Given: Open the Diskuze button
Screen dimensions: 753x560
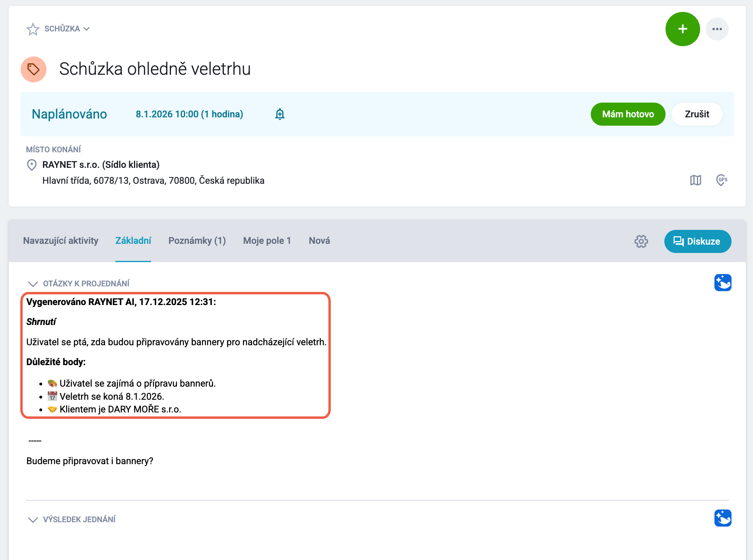Looking at the screenshot, I should tap(698, 241).
